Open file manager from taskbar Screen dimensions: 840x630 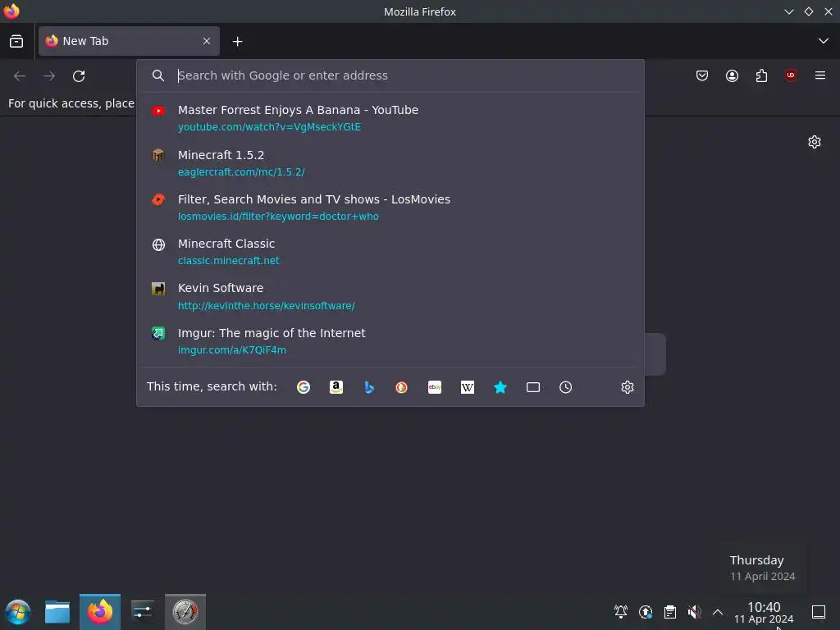[x=57, y=612]
